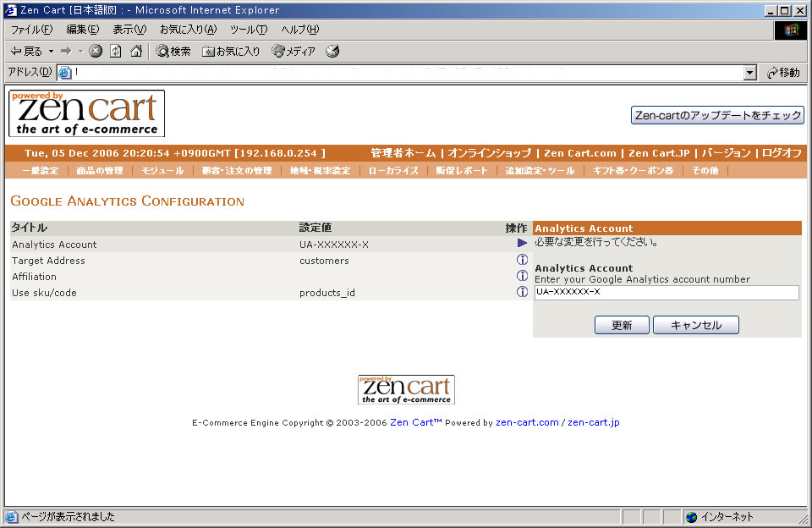The image size is (812, 528).
Task: Expand the address bar dropdown arrow
Action: pos(749,74)
